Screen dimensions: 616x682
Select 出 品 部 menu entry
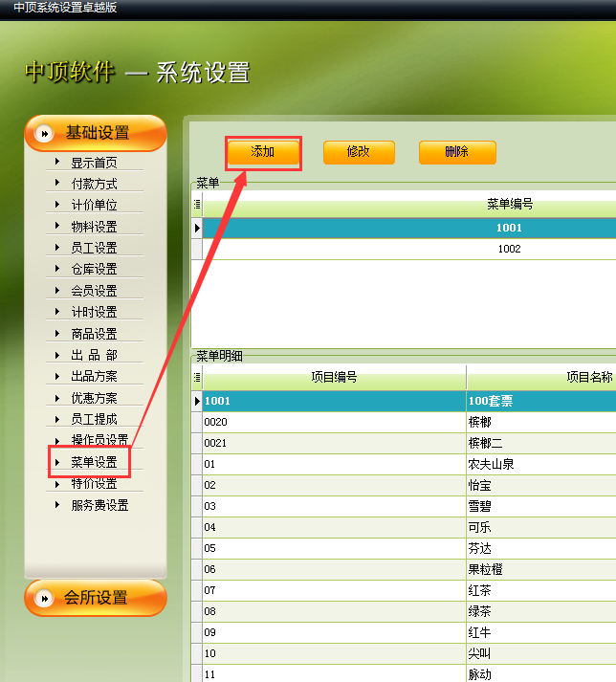click(x=94, y=355)
